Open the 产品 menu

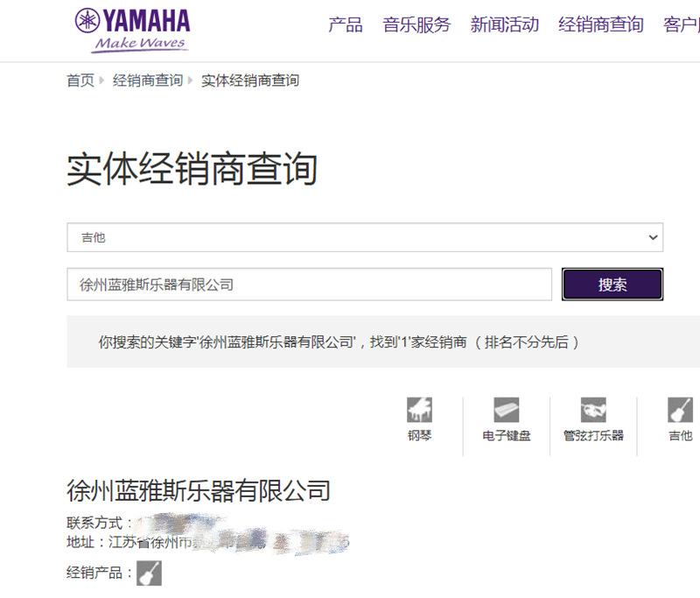pos(345,25)
